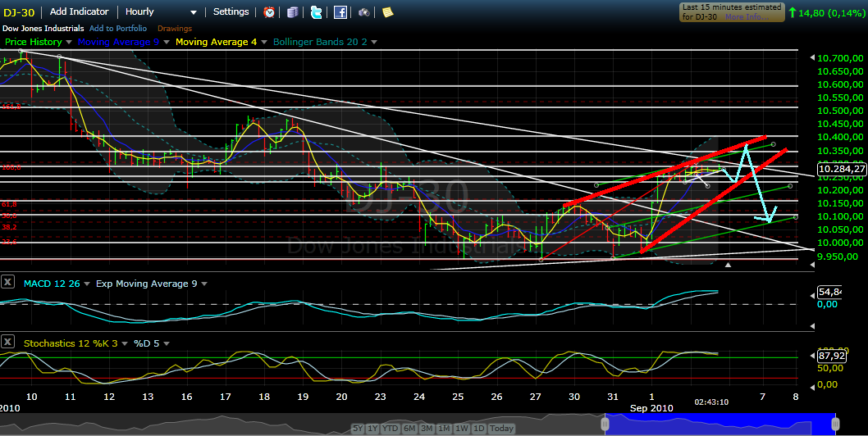Close the Stochastics panel with X
Screen dimensions: 868x436
pyautogui.click(x=7, y=342)
